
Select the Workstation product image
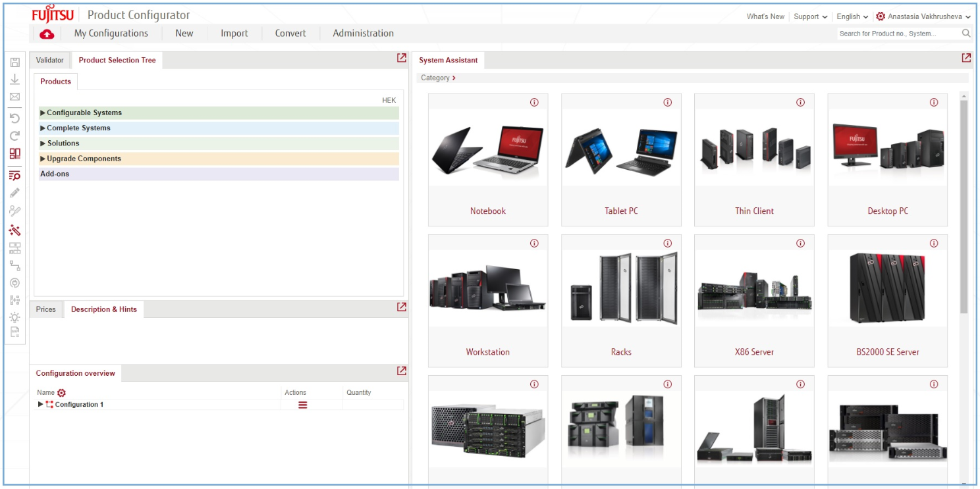coord(488,287)
